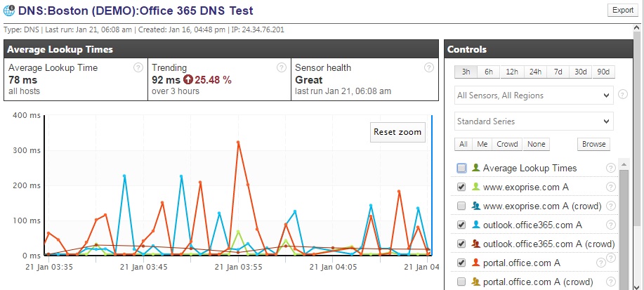Click light-green person icon for www.exoprise.com A
Image resolution: width=644 pixels, height=290 pixels.
pyautogui.click(x=475, y=187)
